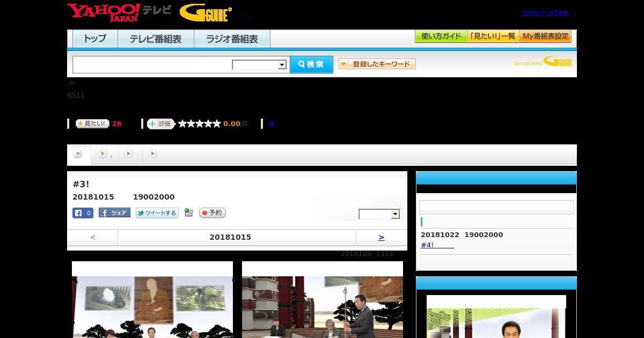
Task: Click the blue 検索 search button
Action: 311,64
